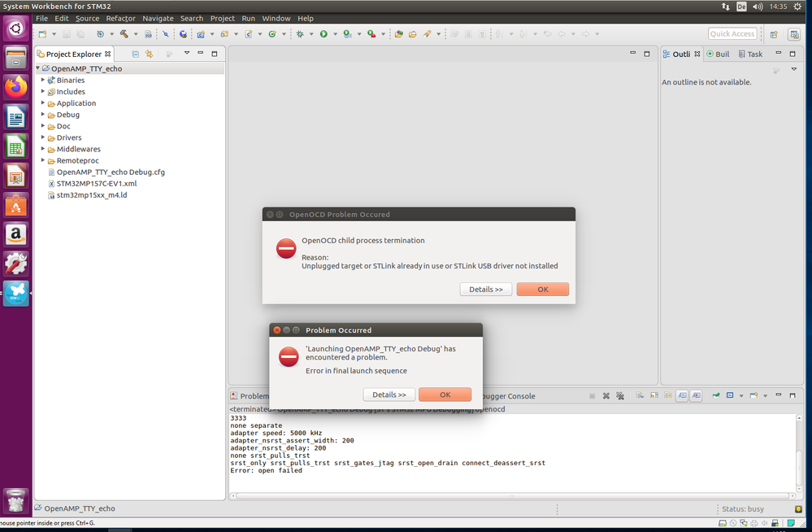This screenshot has width=812, height=532.
Task: Click Display Selected Console icon
Action: (730, 395)
